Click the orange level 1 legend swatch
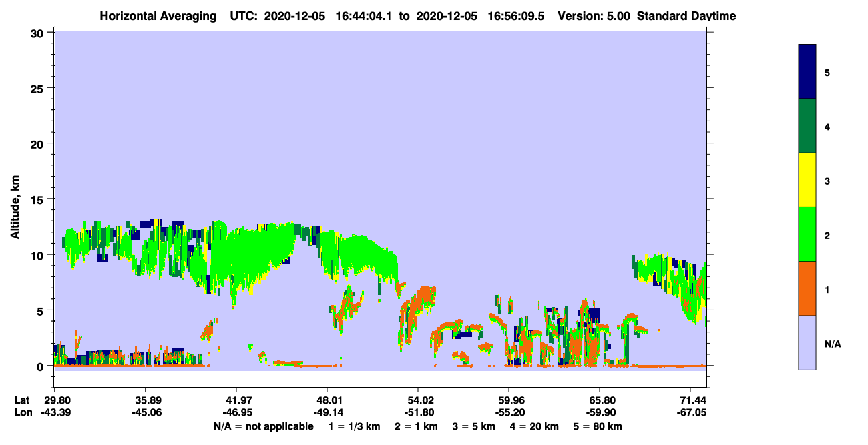868x445 pixels. pos(807,288)
